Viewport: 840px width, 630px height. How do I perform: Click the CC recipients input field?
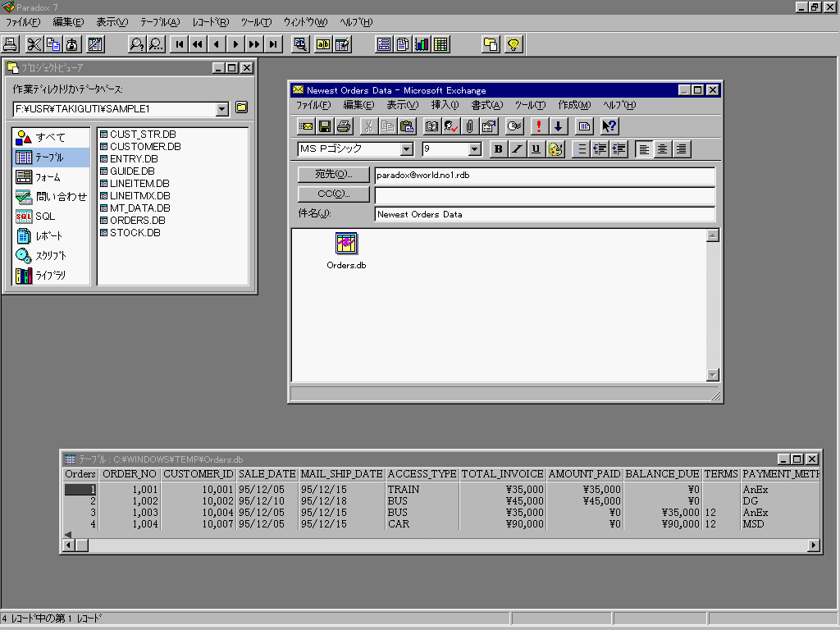(545, 195)
